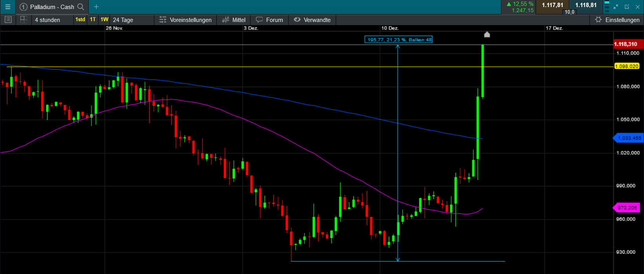Search for another instrument with the magnifier
Screen dimensions: 644x274
81,7
